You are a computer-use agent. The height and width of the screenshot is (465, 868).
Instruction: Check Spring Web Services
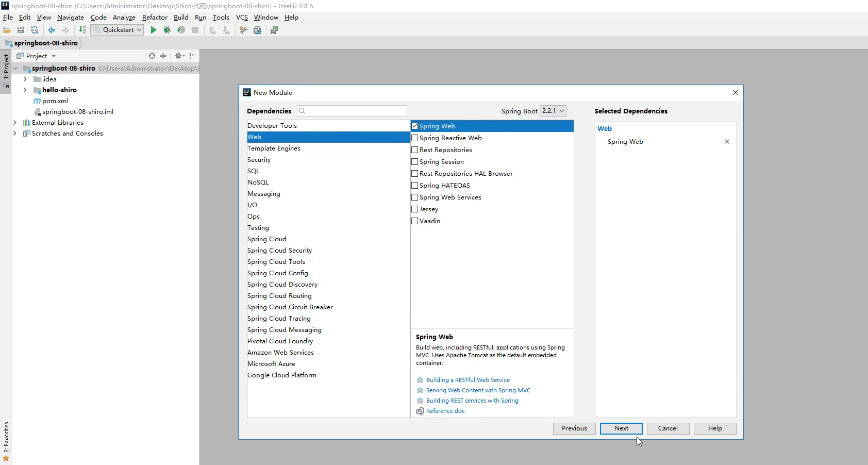[414, 197]
